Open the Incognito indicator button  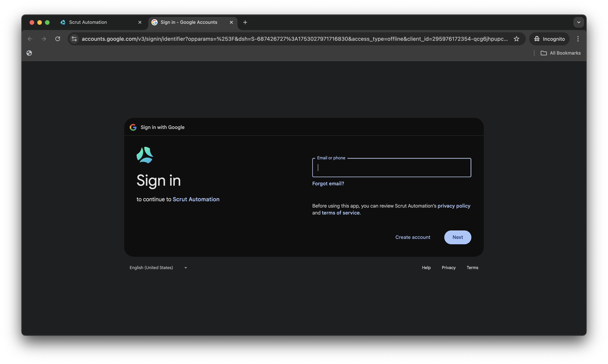pos(549,39)
